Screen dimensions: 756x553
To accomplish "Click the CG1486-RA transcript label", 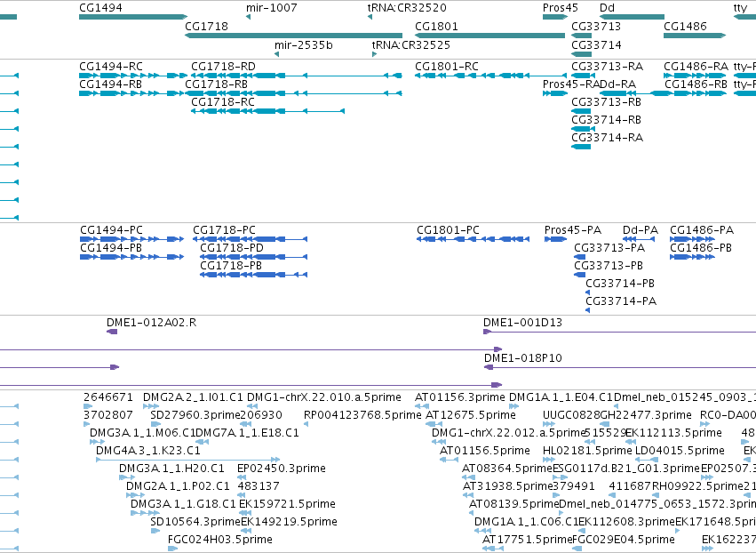I will [x=696, y=66].
